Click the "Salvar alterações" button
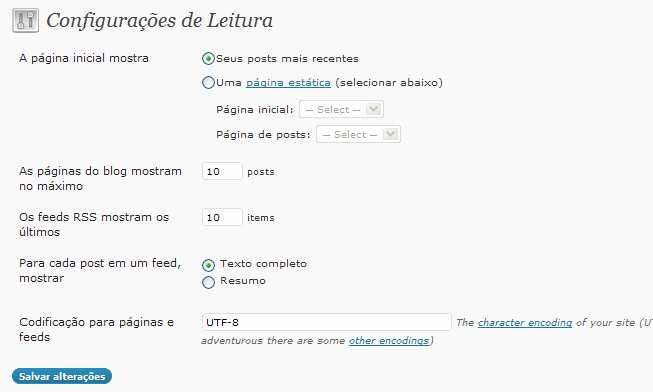Viewport: 653px width, 392px height. pos(62,376)
